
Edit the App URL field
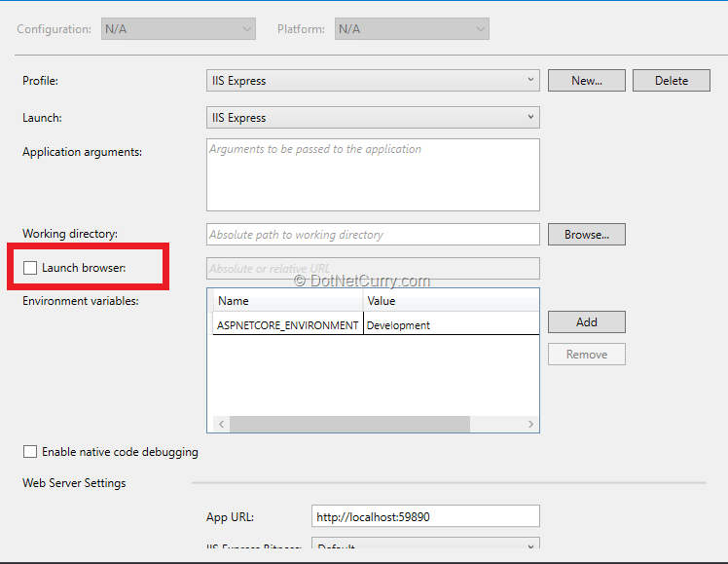pos(425,516)
